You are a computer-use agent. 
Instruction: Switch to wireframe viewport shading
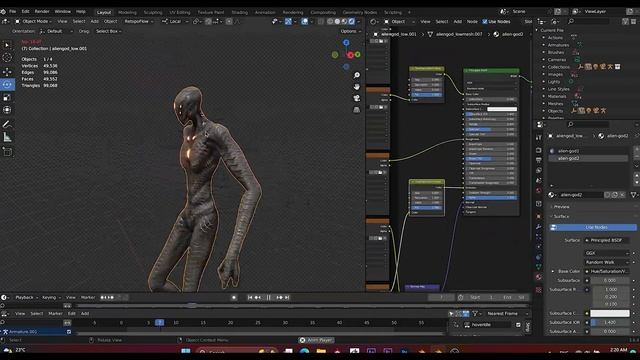[x=330, y=21]
